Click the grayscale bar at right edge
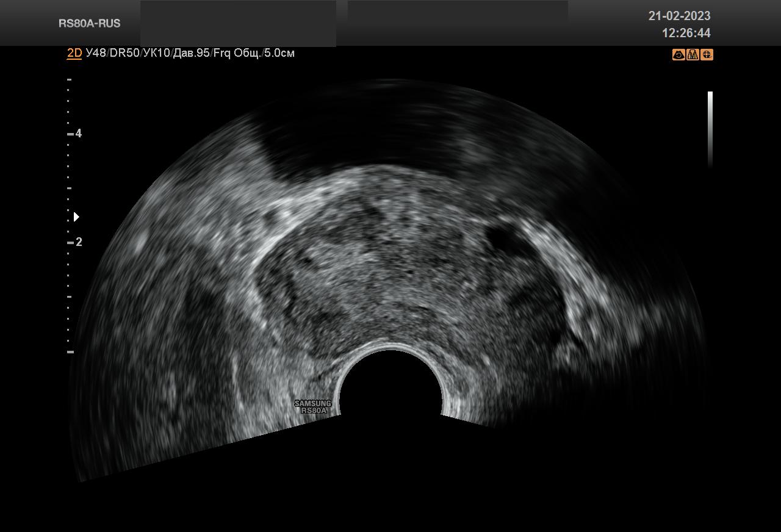The height and width of the screenshot is (532, 781). pyautogui.click(x=710, y=129)
